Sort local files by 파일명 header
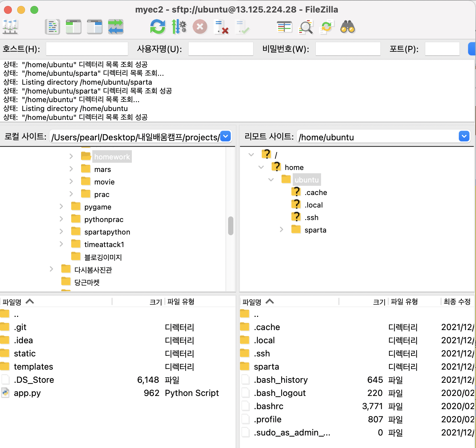 point(56,301)
